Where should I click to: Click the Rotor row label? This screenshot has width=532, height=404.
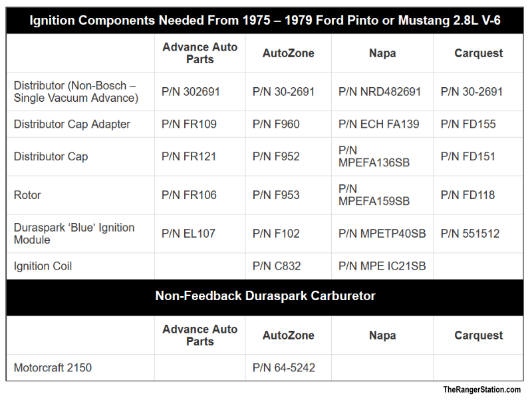[27, 195]
